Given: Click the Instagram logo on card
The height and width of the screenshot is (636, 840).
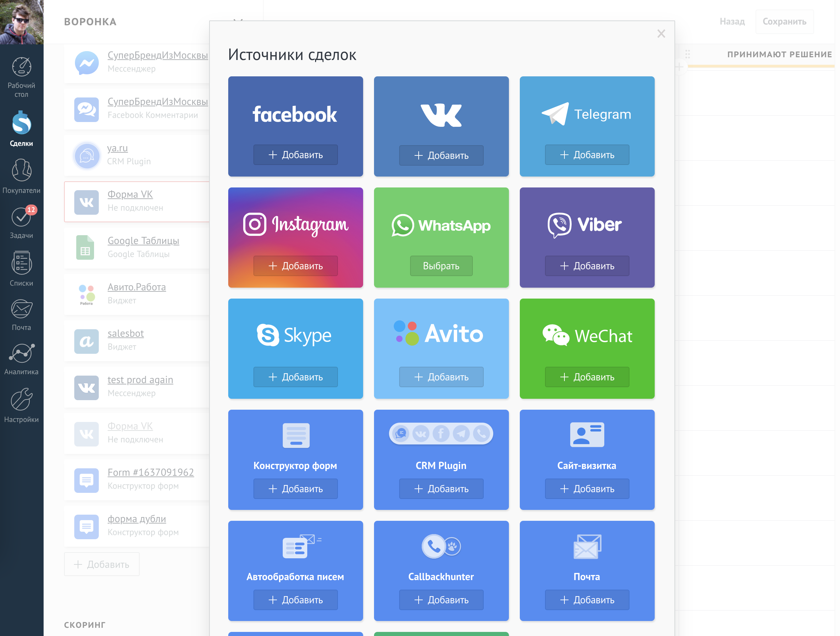Looking at the screenshot, I should point(295,225).
